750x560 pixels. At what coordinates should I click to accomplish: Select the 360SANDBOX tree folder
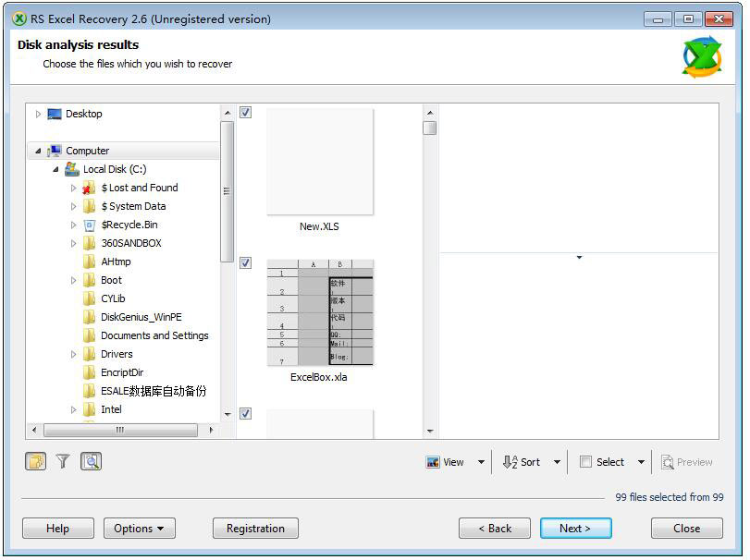point(130,243)
